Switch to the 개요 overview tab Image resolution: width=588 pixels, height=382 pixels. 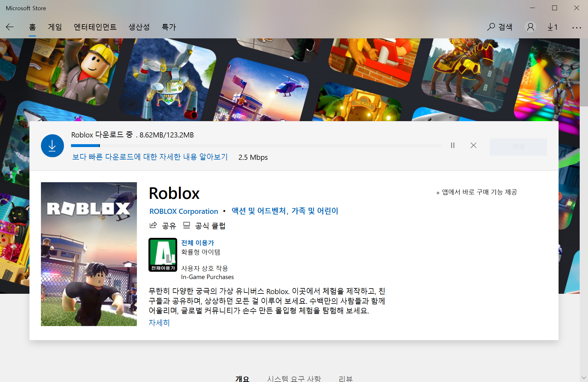pos(242,378)
